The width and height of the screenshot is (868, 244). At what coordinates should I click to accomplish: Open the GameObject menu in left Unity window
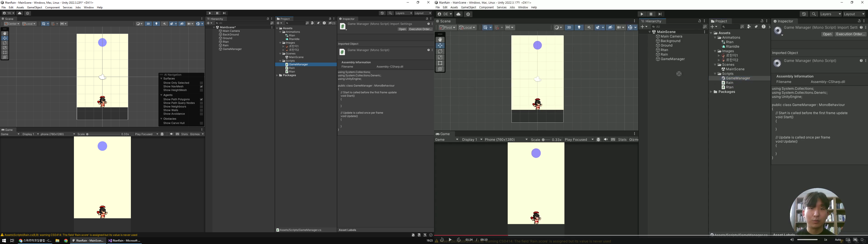(35, 7)
